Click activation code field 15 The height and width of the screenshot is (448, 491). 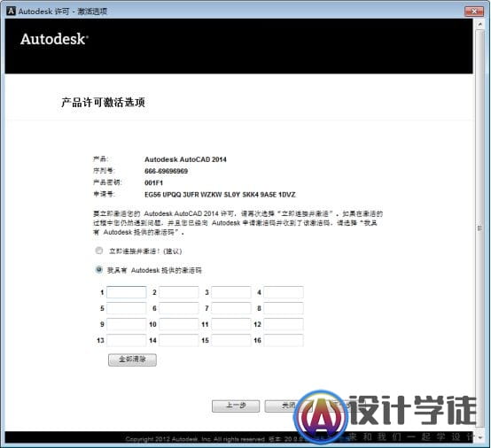pyautogui.click(x=231, y=340)
